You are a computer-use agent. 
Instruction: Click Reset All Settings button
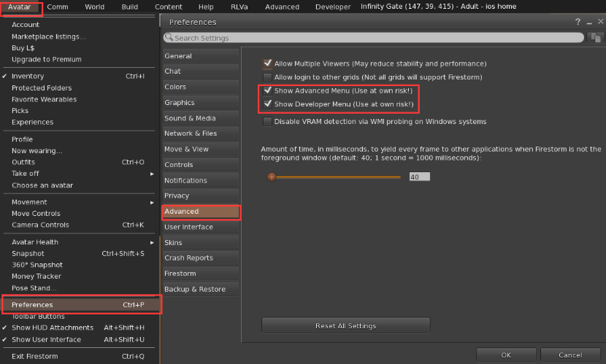pos(346,326)
